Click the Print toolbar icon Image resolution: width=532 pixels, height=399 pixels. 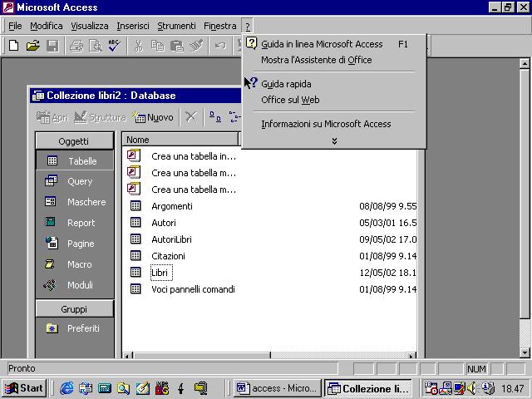click(76, 46)
